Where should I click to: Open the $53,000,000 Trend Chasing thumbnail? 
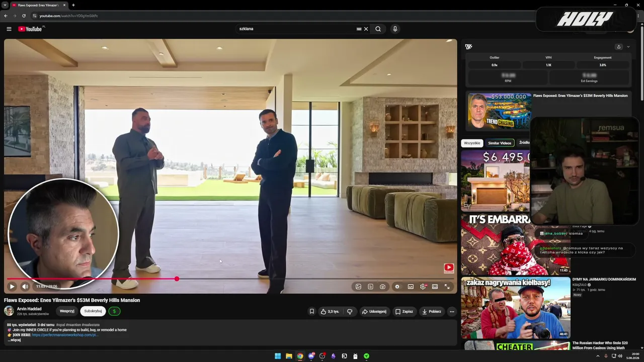pyautogui.click(x=499, y=111)
